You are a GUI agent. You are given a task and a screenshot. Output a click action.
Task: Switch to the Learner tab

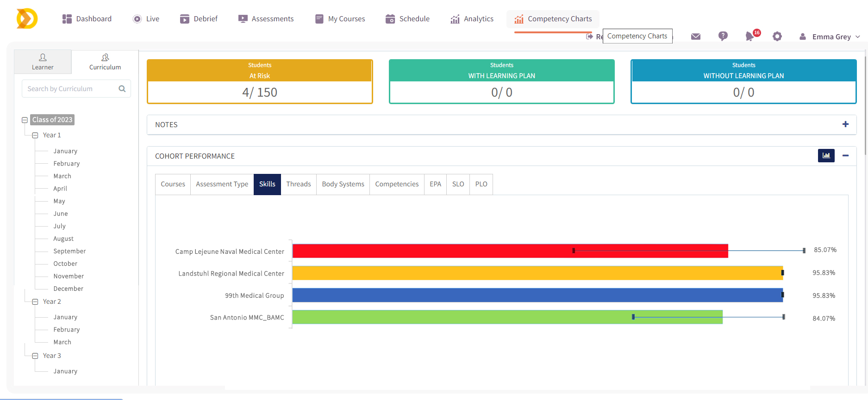43,62
